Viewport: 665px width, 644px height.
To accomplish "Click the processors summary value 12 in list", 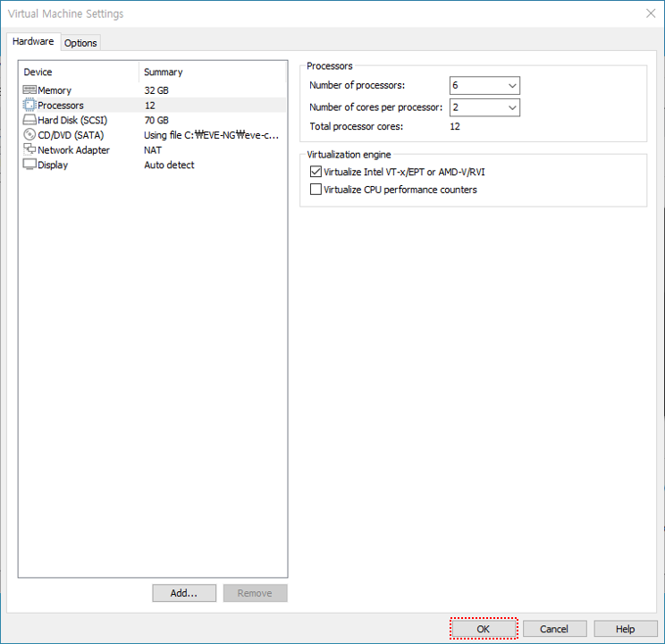I will 149,106.
